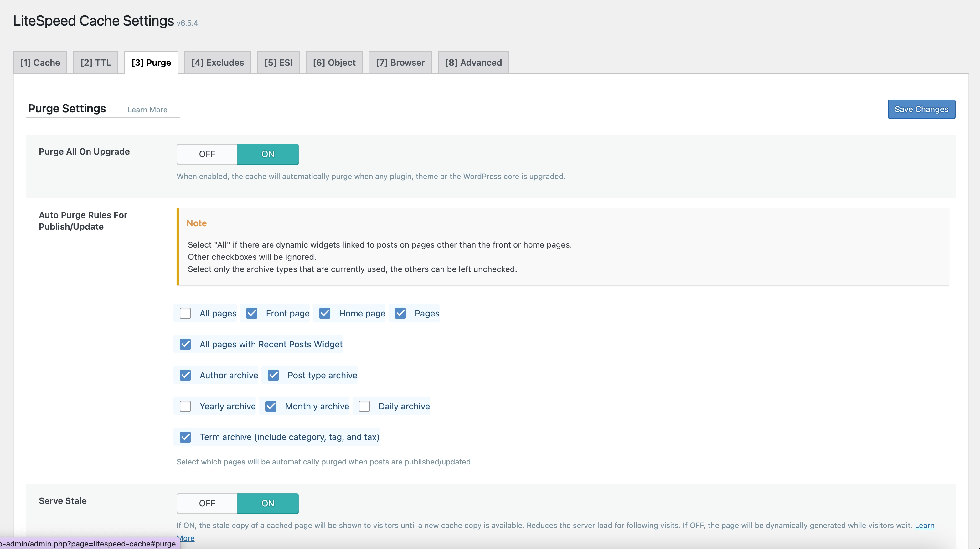Viewport: 980px width, 549px height.
Task: Uncheck the Term archive checkbox
Action: click(x=185, y=437)
